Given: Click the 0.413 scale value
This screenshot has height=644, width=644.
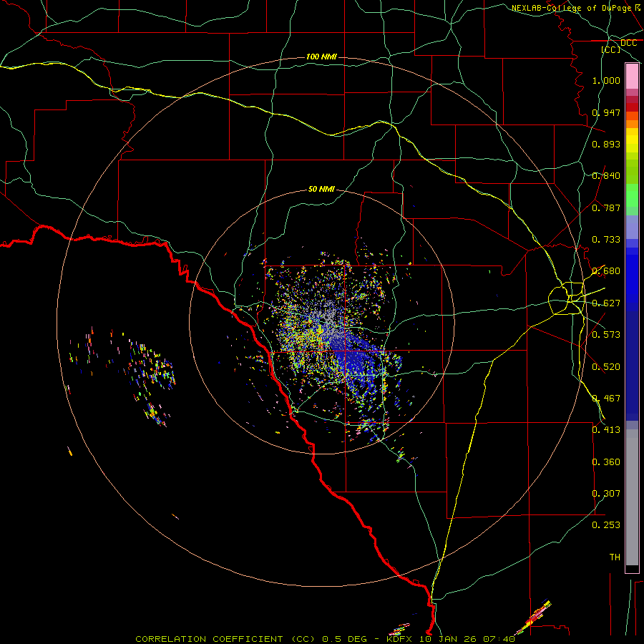Looking at the screenshot, I should (606, 430).
